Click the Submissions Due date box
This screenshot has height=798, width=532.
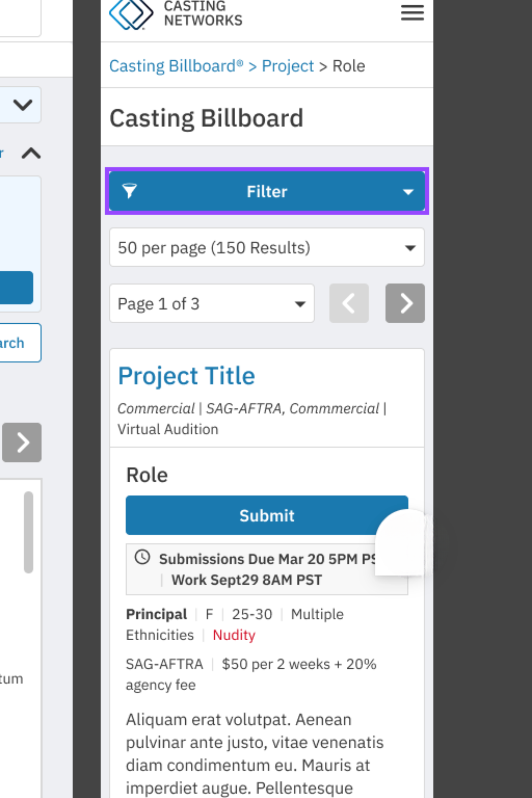pyautogui.click(x=267, y=569)
